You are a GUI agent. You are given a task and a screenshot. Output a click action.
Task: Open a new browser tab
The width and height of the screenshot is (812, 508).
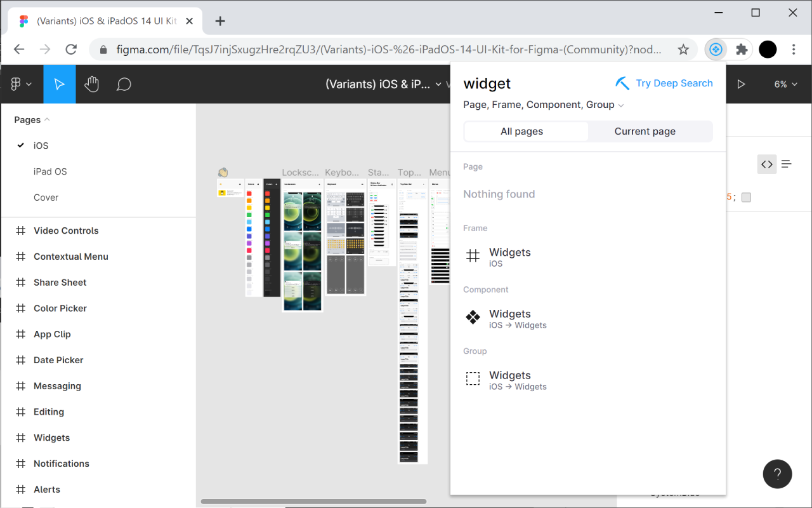(x=220, y=21)
